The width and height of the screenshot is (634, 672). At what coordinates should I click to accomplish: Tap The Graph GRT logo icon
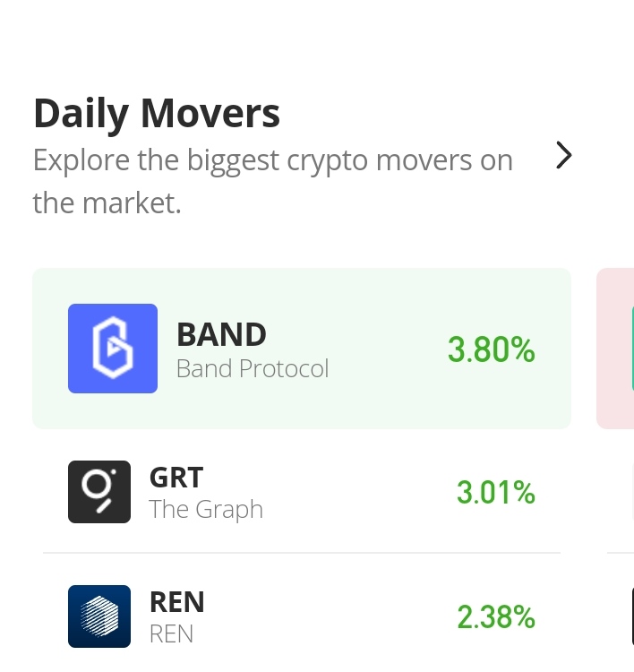tap(99, 492)
